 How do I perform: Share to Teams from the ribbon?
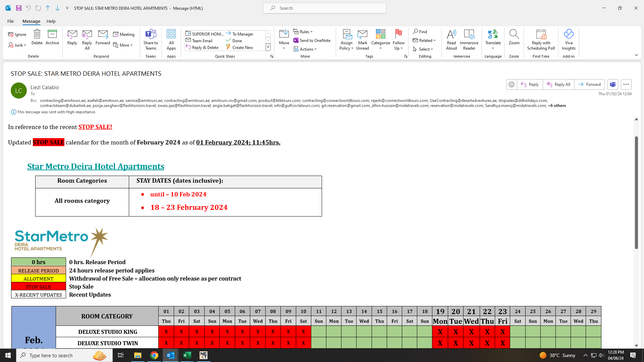(151, 40)
